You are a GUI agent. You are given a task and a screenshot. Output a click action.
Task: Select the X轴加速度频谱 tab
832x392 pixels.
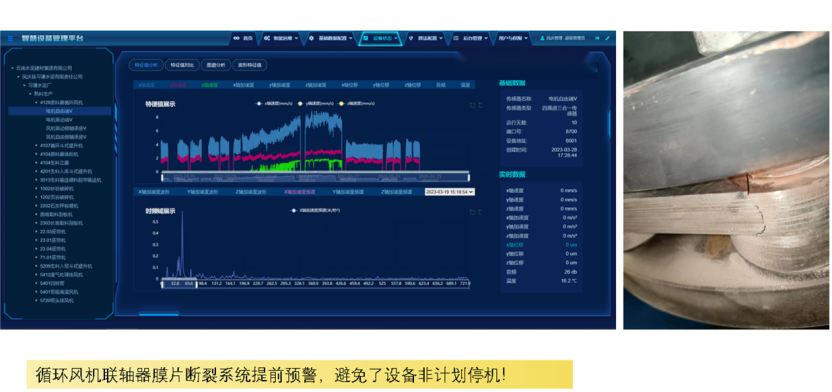coord(299,192)
